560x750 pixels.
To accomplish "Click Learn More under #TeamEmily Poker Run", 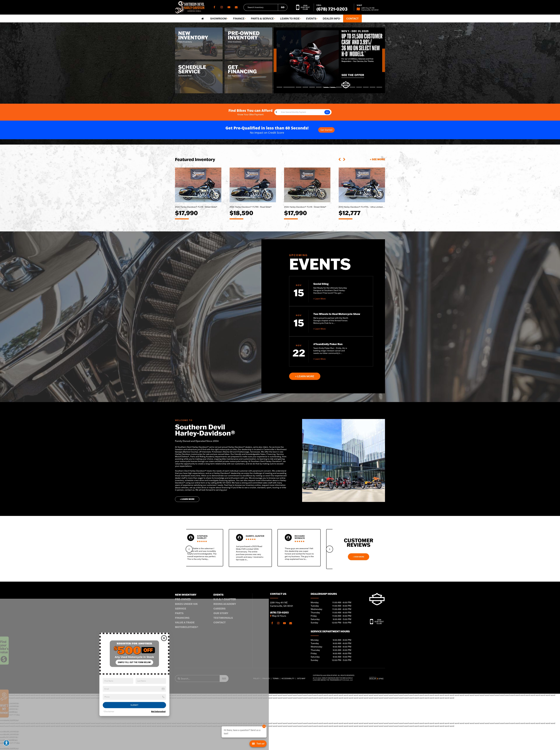I will coord(319,359).
